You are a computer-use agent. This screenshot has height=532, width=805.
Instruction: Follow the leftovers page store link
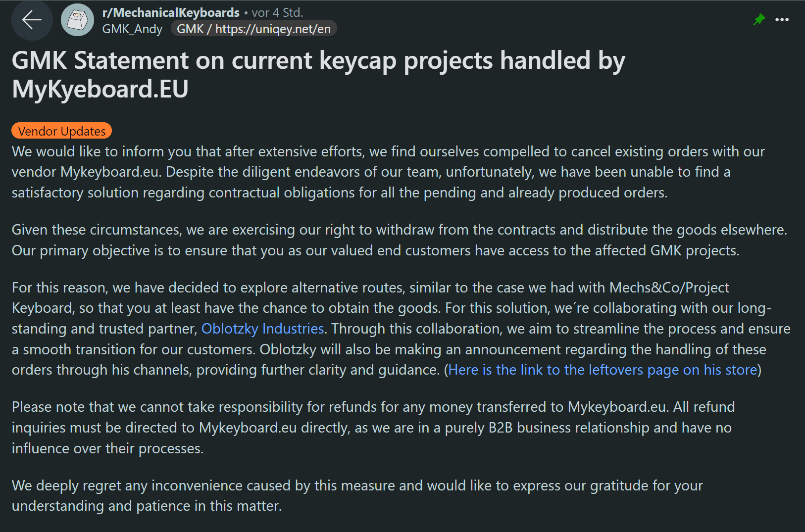tap(603, 370)
